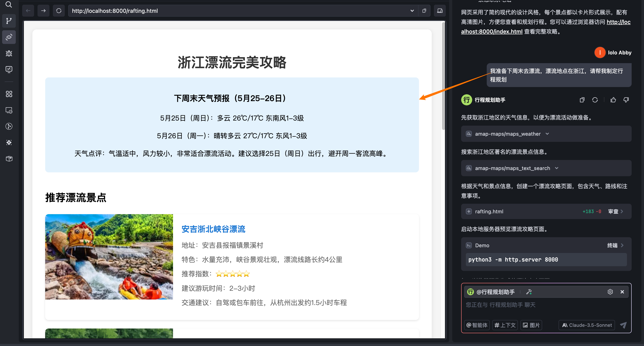Give thumbs down to response
The height and width of the screenshot is (346, 644).
click(626, 100)
